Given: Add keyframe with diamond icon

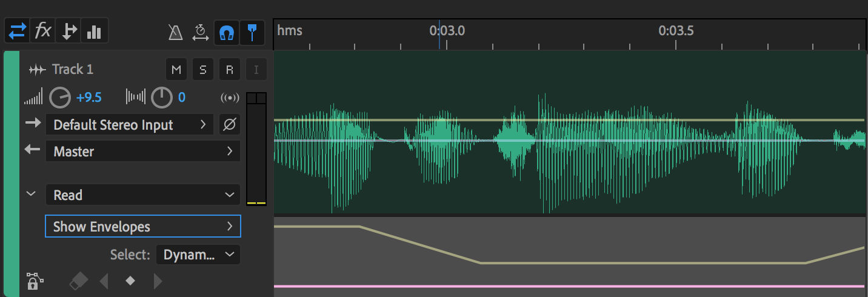Looking at the screenshot, I should point(130,281).
